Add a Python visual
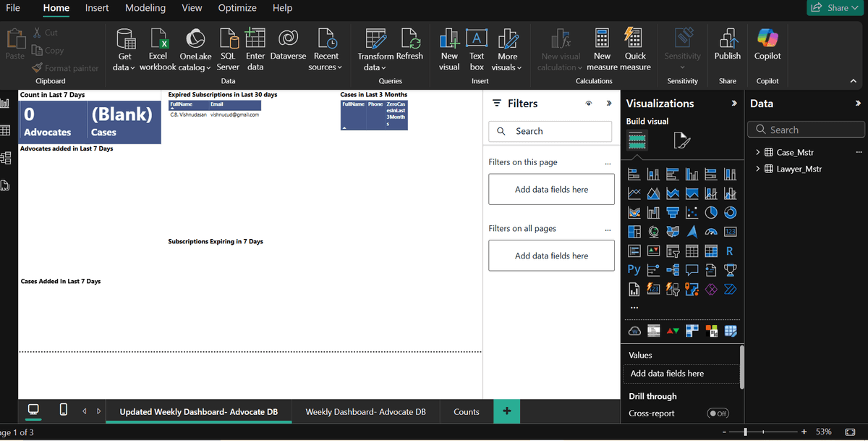This screenshot has width=868, height=441. (633, 269)
